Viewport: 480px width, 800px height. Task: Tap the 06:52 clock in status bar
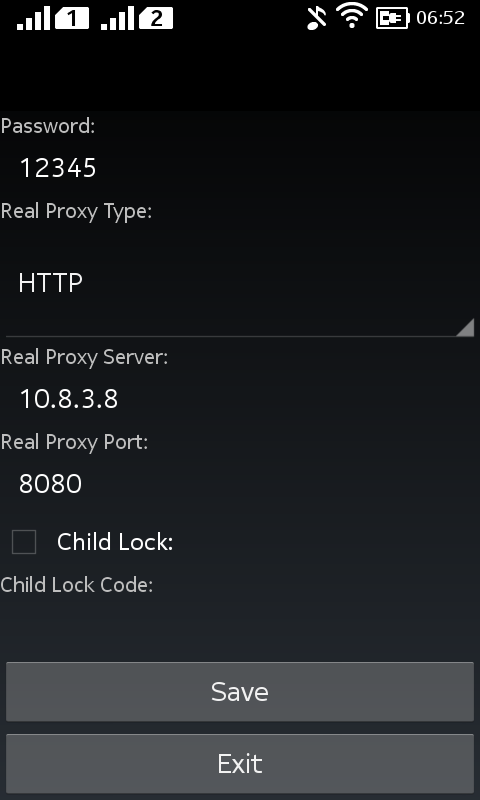[440, 18]
